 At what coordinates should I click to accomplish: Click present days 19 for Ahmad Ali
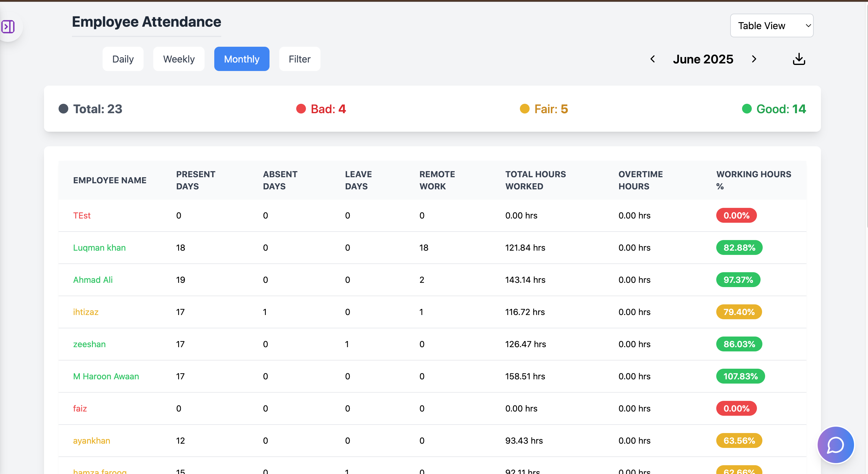point(181,280)
